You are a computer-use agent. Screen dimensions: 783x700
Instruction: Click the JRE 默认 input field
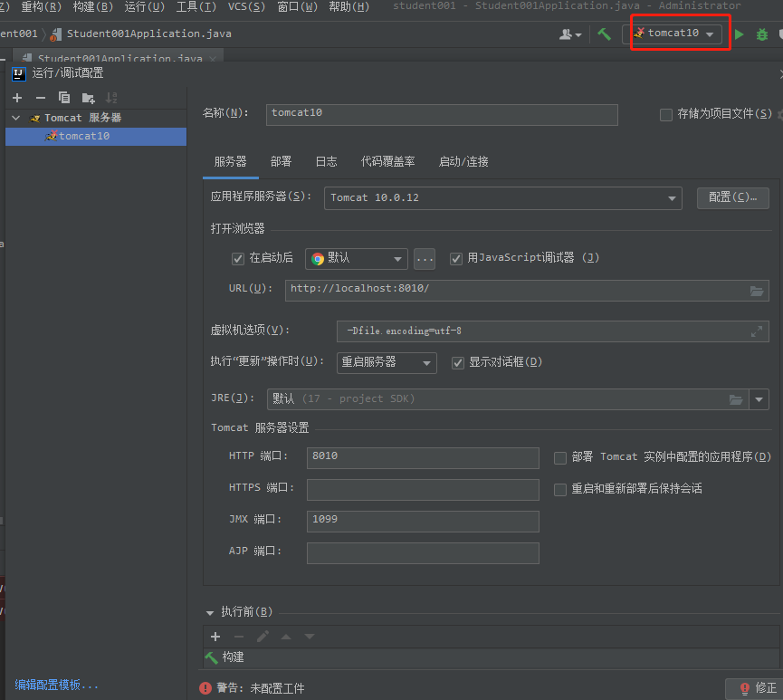coord(508,399)
